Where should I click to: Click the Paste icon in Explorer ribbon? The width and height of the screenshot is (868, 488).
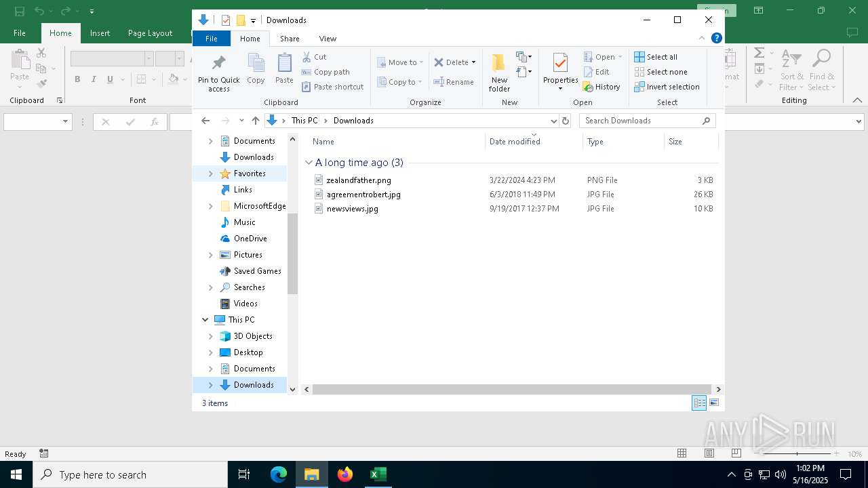coord(284,68)
